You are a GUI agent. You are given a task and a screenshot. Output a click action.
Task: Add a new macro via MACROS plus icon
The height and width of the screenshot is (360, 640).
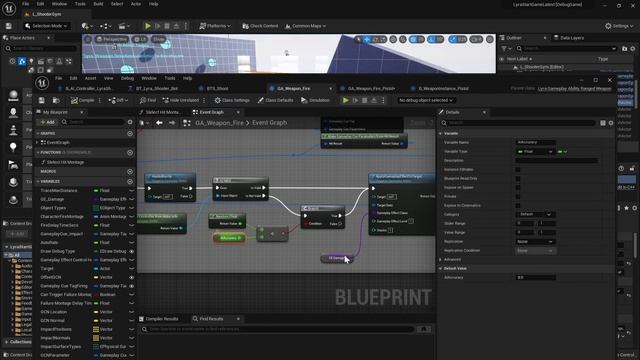point(130,171)
